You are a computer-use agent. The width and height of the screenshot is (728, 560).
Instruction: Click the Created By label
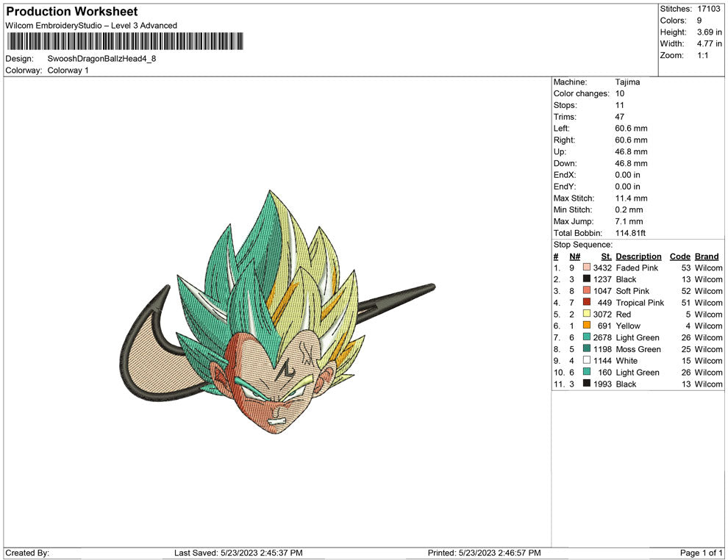tap(27, 553)
